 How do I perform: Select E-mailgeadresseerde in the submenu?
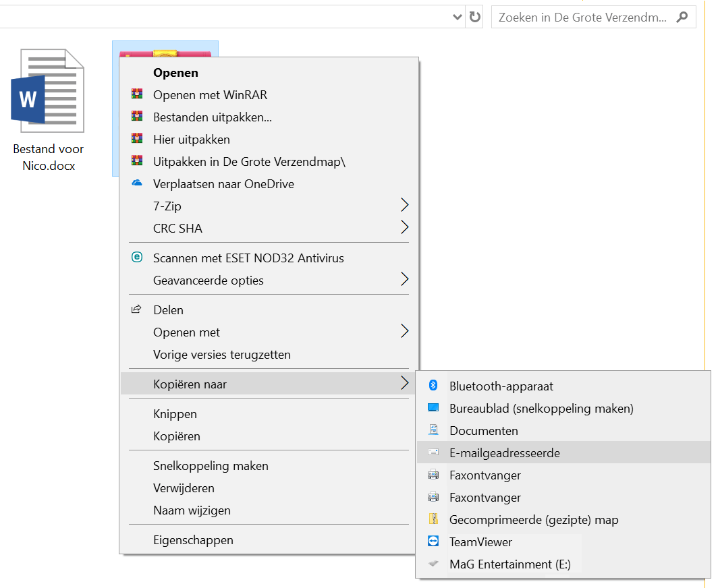(x=505, y=453)
